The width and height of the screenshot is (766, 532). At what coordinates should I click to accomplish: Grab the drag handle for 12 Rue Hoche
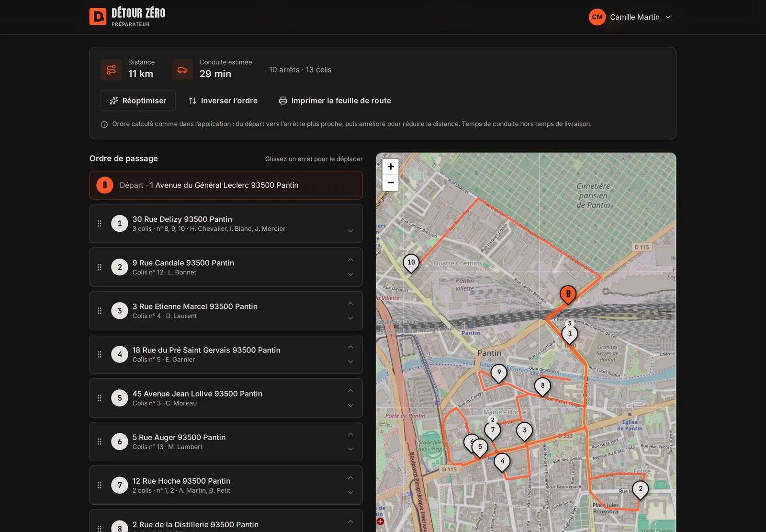coord(100,485)
